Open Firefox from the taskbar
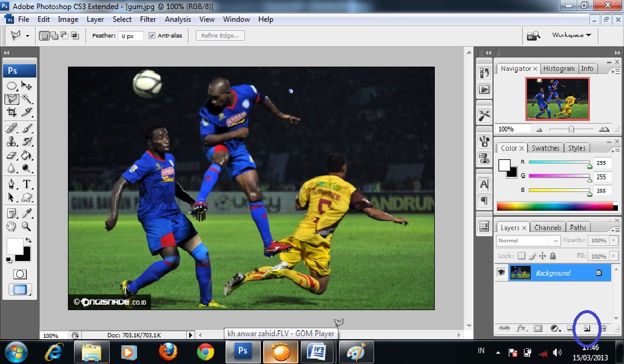Viewport: 624px width, 364px height. pyautogui.click(x=168, y=352)
